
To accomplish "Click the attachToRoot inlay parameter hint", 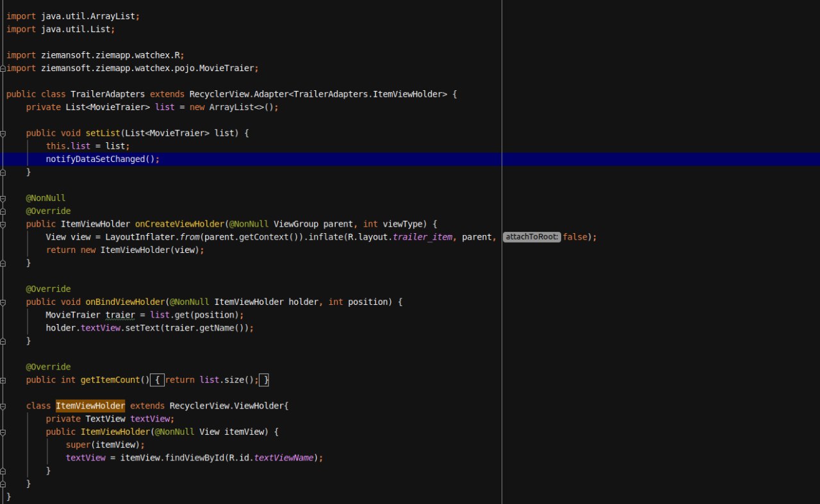I will point(532,237).
